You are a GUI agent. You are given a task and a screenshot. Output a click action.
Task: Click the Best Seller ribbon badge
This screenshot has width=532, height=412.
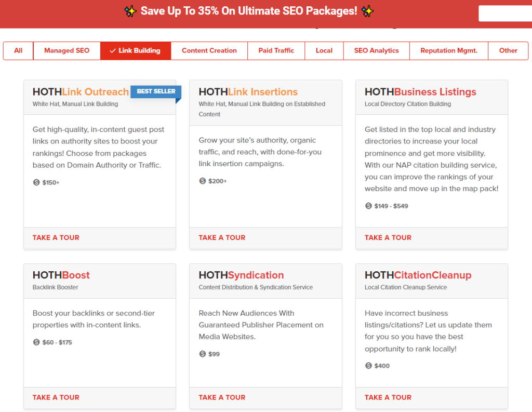click(155, 91)
